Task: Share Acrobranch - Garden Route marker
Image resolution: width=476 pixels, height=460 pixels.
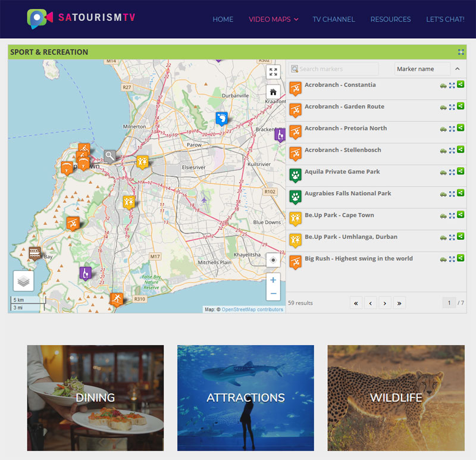Action: pos(461,106)
